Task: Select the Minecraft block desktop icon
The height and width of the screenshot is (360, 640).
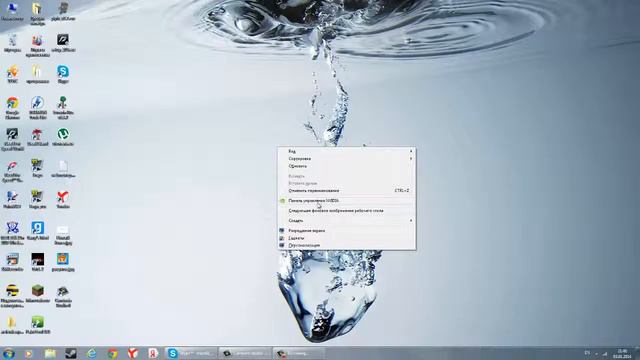Action: pyautogui.click(x=37, y=294)
